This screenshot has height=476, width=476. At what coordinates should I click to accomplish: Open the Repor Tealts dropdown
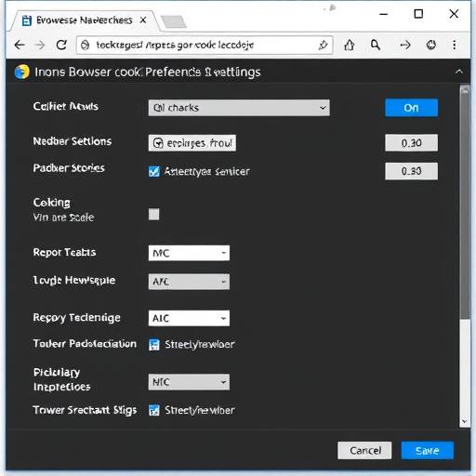[189, 253]
